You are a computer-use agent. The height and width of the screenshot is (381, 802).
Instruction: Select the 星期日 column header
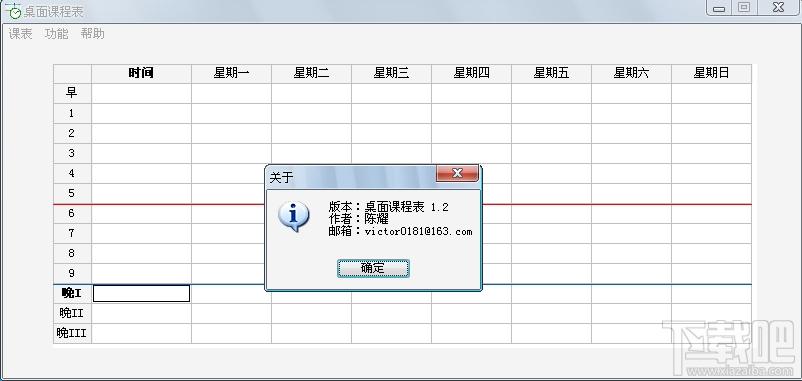coord(711,74)
